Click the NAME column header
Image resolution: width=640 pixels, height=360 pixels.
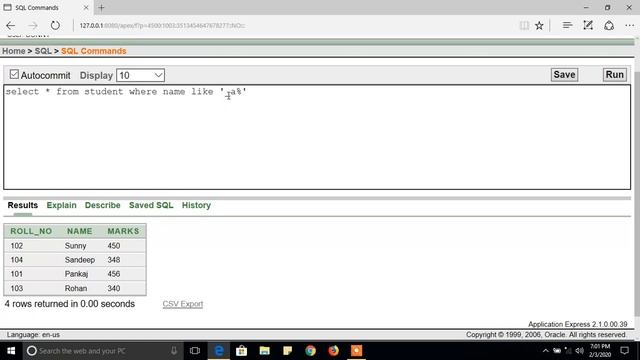click(80, 231)
